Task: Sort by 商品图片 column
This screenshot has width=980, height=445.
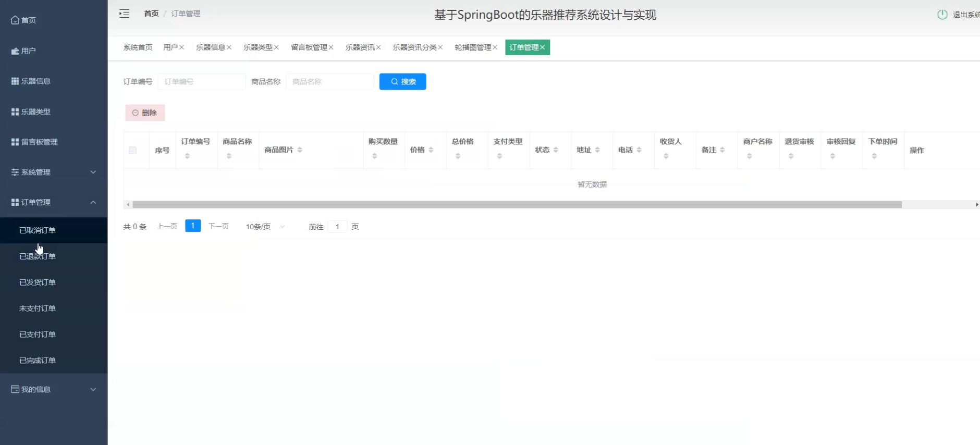Action: tap(300, 150)
